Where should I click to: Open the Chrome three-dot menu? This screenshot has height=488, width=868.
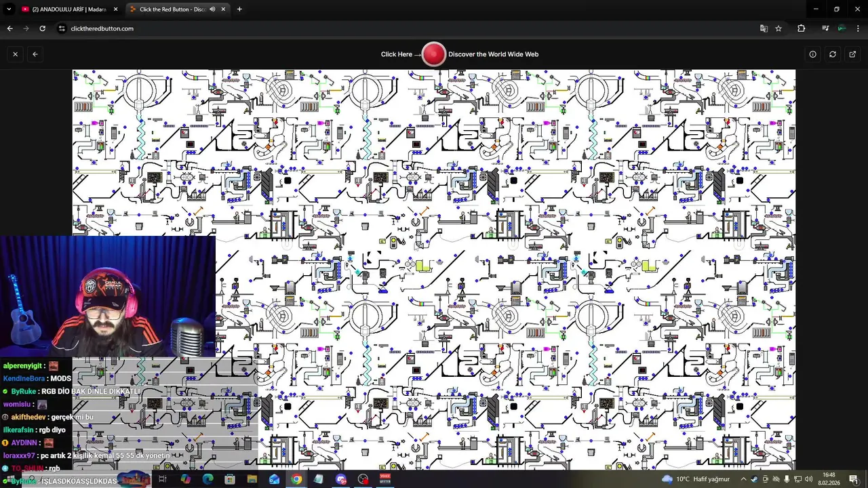pyautogui.click(x=859, y=28)
